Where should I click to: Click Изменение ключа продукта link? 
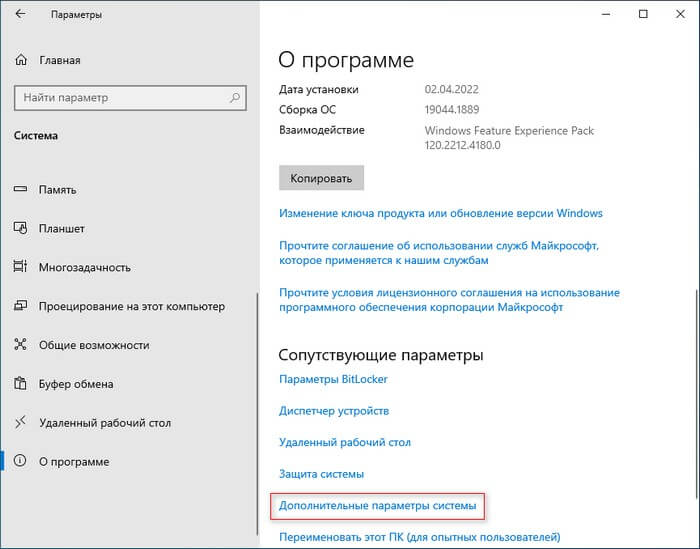(x=441, y=213)
